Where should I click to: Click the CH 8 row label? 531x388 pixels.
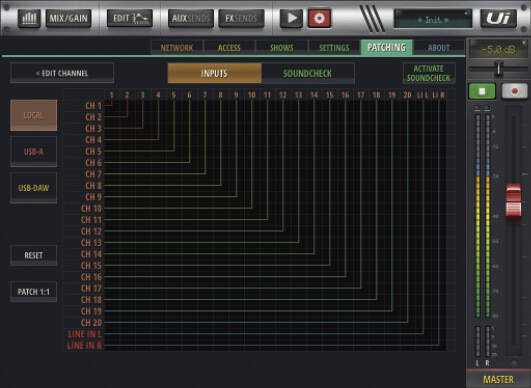coord(93,186)
